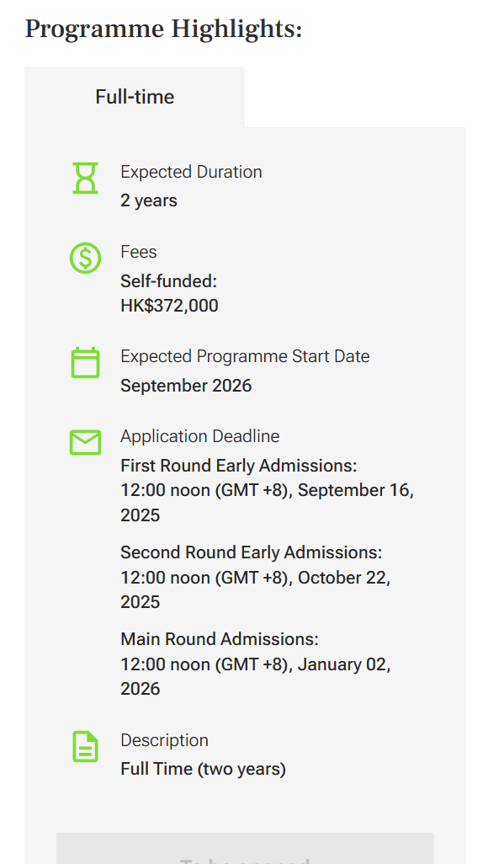Click the September 2026 start date
The image size is (504, 864).
[x=186, y=386]
